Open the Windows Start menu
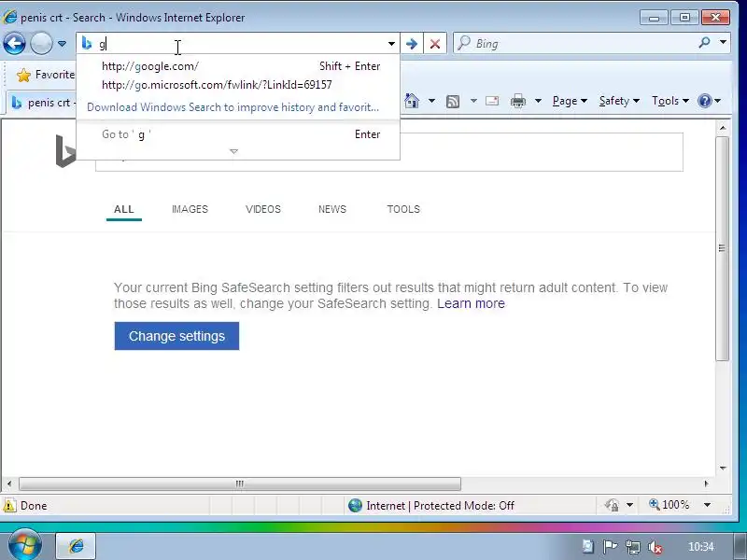This screenshot has height=560, width=747. (x=24, y=545)
